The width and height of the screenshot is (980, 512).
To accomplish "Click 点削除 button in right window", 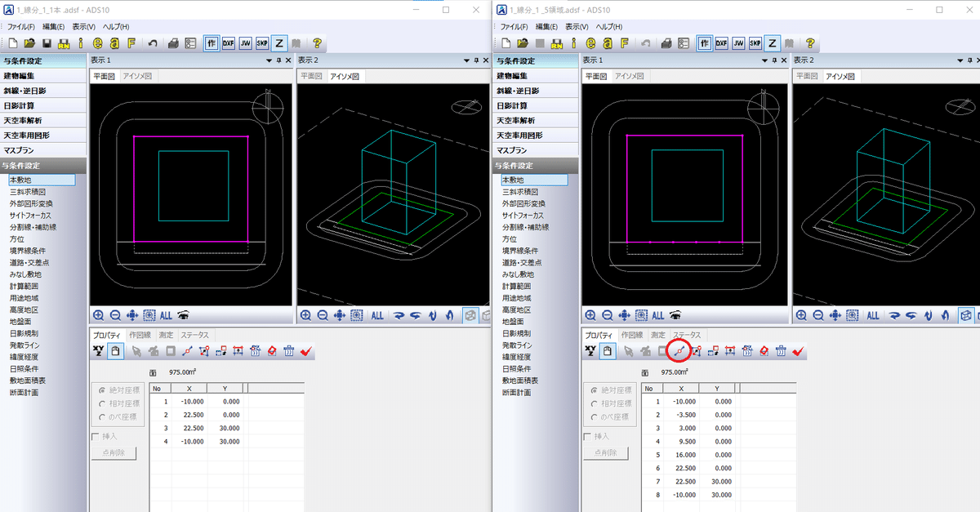I will click(x=606, y=452).
